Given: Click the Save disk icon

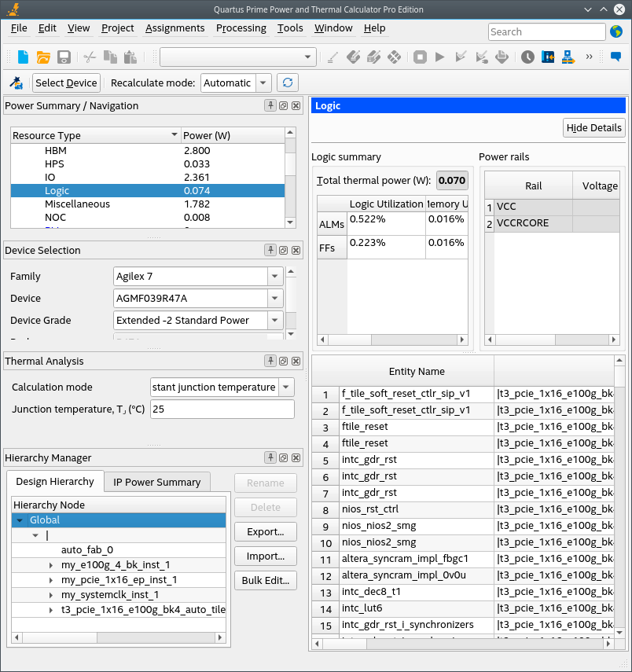Looking at the screenshot, I should (x=64, y=57).
